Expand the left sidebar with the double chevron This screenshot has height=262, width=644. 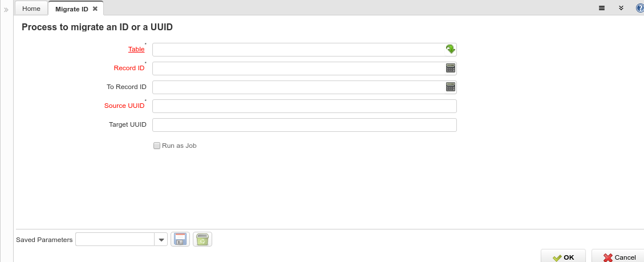point(6,10)
